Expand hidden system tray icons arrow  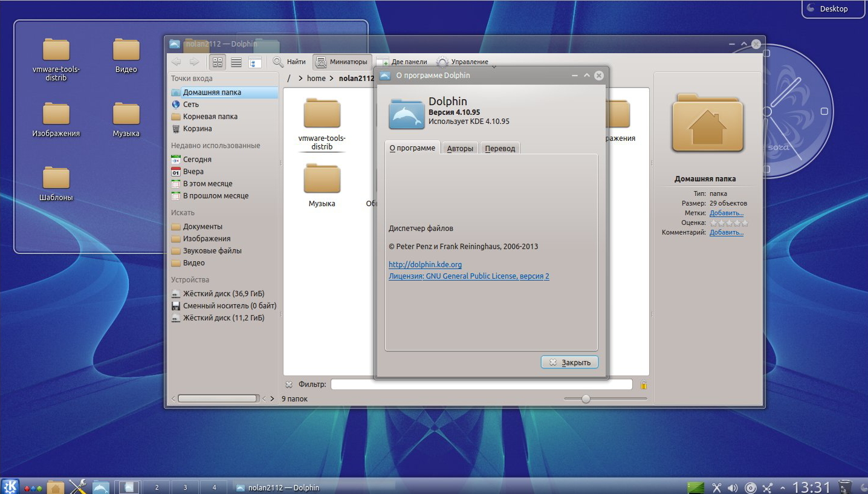click(x=783, y=487)
